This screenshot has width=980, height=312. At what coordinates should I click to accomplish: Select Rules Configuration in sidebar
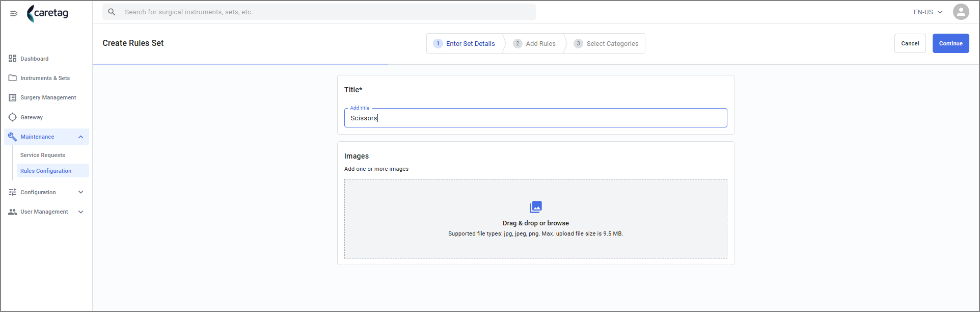point(46,171)
